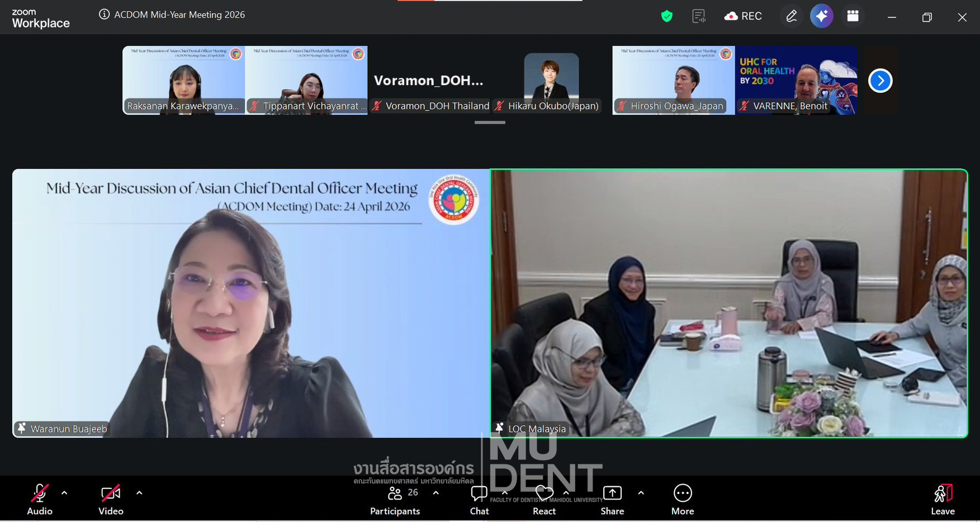Open the annotation pencil tool
Image resolution: width=980 pixels, height=522 pixels.
tap(791, 16)
